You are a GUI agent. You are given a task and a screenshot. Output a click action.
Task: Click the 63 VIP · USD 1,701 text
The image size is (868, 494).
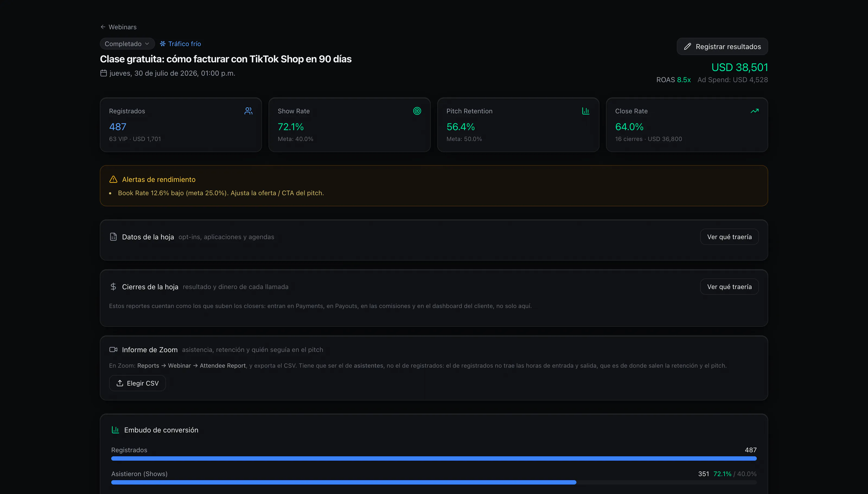[x=135, y=139]
